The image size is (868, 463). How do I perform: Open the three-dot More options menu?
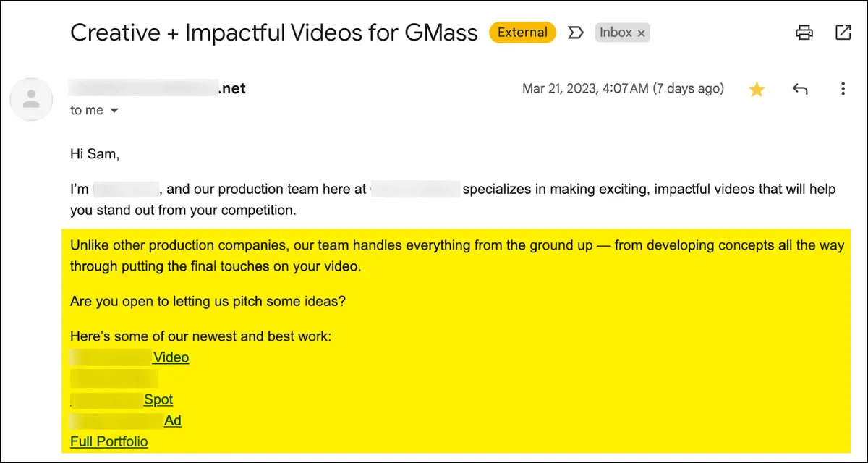(x=843, y=89)
